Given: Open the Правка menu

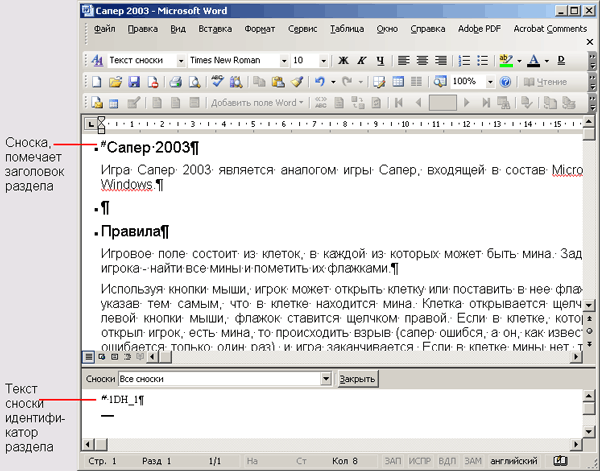Looking at the screenshot, I should click(x=142, y=29).
